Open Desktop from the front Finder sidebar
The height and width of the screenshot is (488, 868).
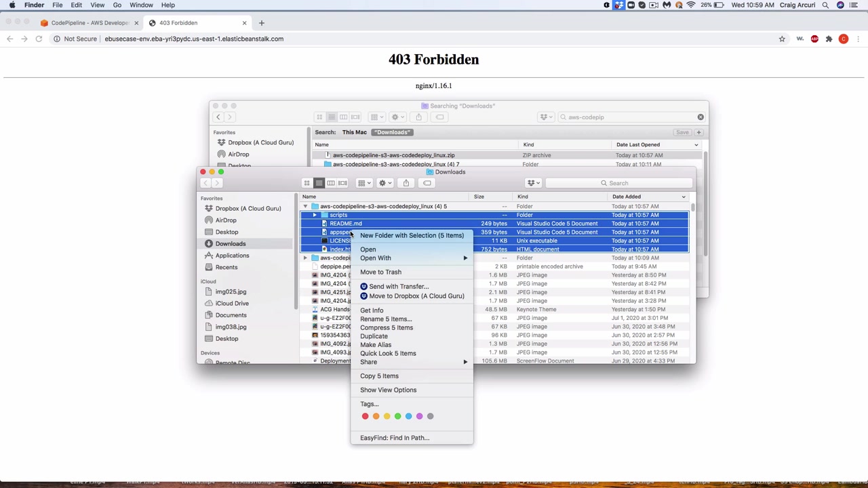click(x=226, y=232)
